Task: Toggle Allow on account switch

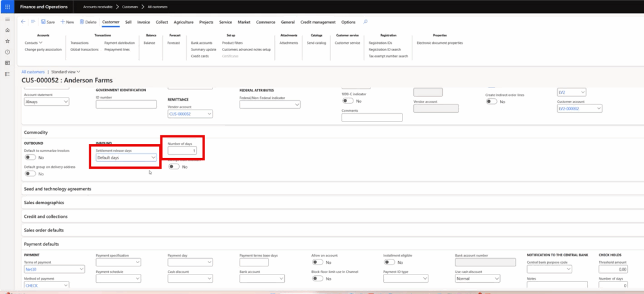Action: [x=318, y=262]
